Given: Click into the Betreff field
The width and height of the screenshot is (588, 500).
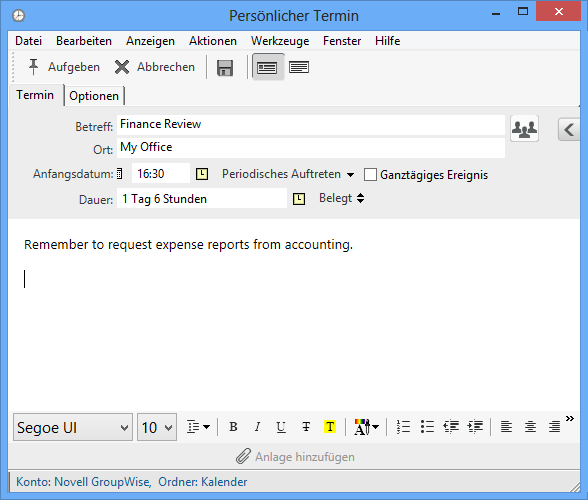Looking at the screenshot, I should [x=311, y=125].
